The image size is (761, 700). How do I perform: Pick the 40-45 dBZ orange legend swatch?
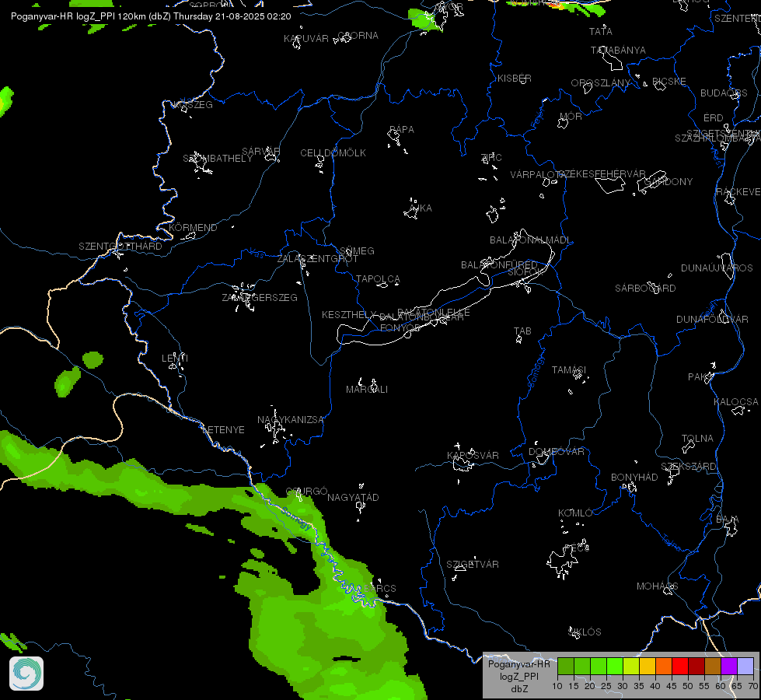click(664, 667)
